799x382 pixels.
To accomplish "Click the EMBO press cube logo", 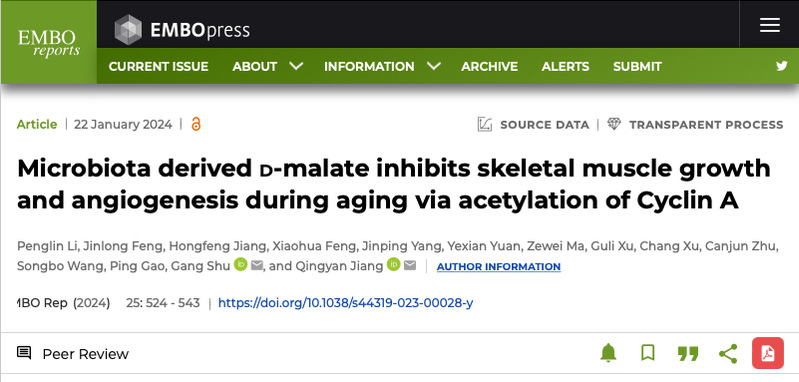I will point(128,30).
